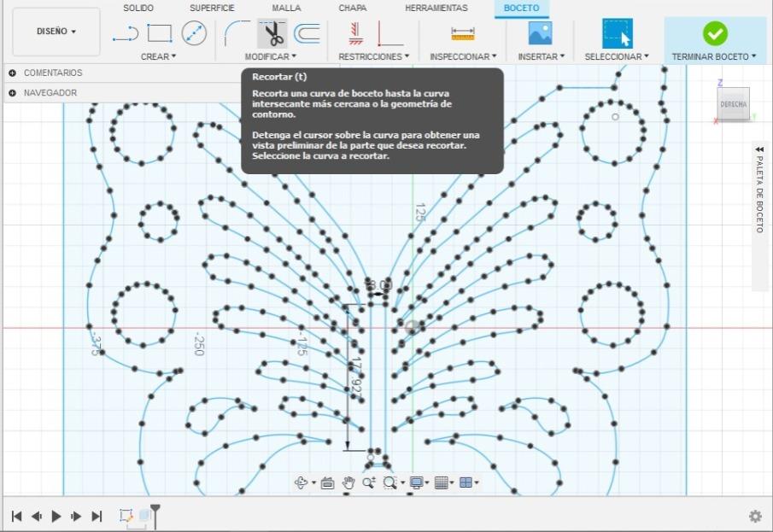Screen dimensions: 773x532
Task: Select the Zoom magnifier tool
Action: pos(368,482)
